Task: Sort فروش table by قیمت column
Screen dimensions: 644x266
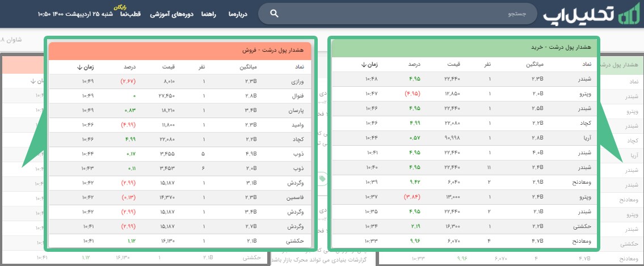Action: (x=169, y=67)
